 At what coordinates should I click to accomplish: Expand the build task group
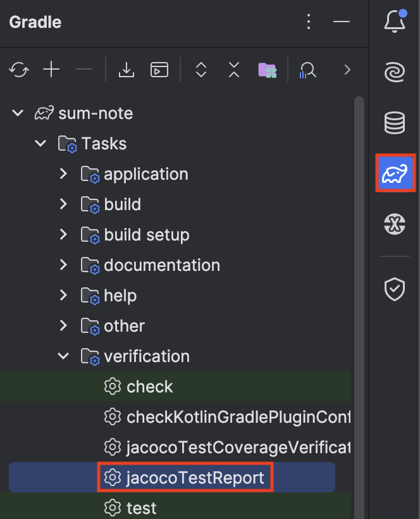[63, 204]
